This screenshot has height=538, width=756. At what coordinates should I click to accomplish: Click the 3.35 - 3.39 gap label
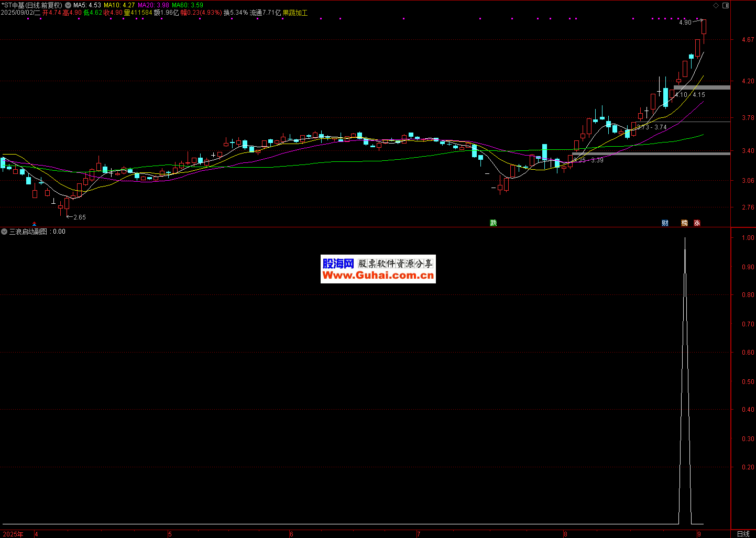(588, 160)
